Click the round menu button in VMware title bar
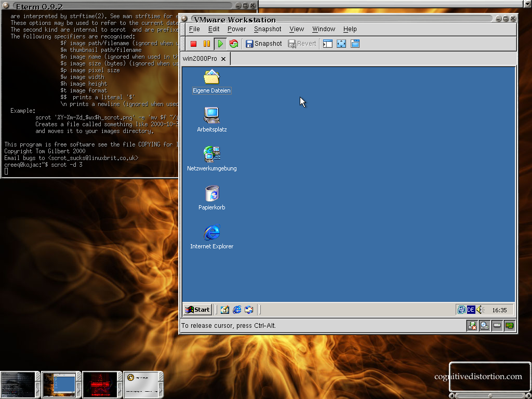This screenshot has width=532, height=399. tap(184, 18)
